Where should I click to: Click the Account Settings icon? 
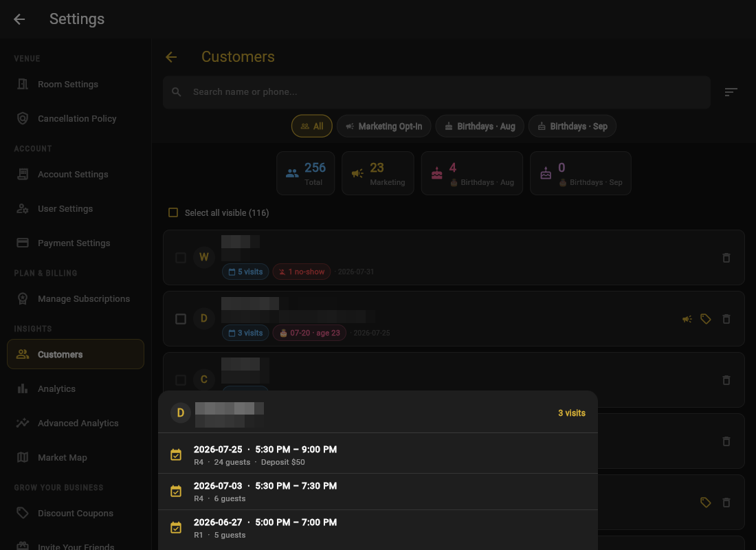click(23, 174)
